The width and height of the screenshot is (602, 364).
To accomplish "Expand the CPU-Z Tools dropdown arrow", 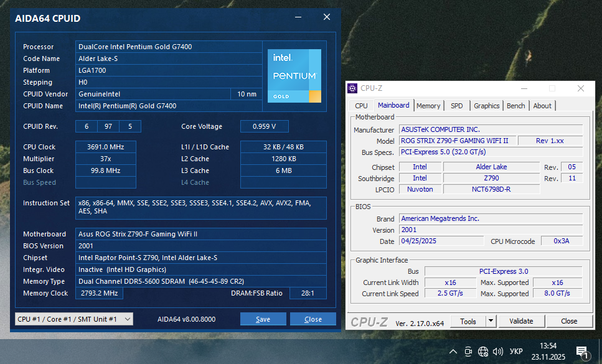I will (491, 321).
